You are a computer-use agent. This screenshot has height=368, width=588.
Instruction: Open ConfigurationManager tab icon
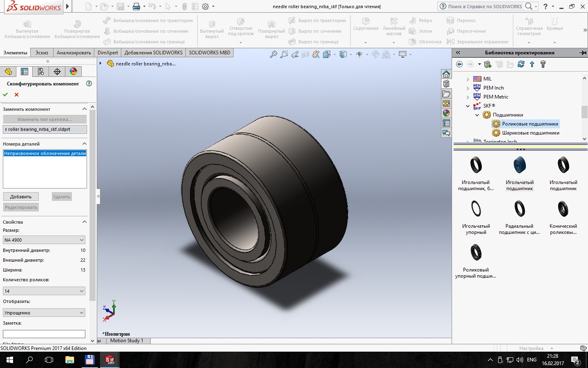point(41,72)
